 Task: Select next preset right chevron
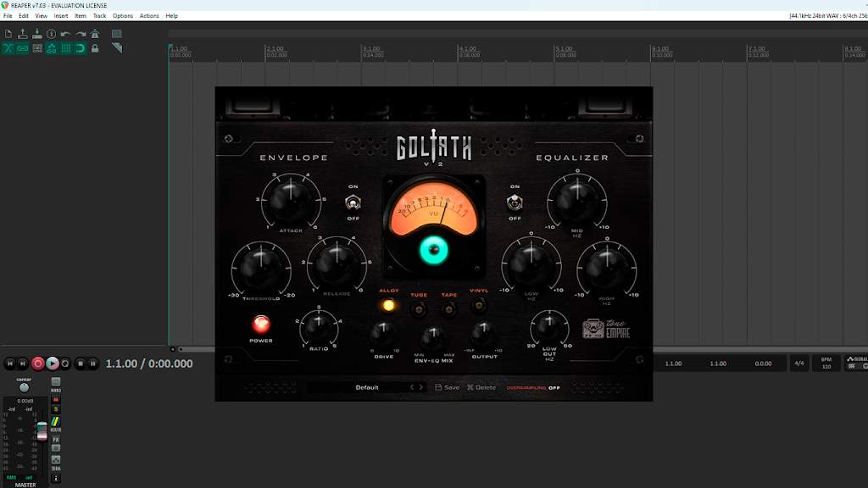coord(420,388)
